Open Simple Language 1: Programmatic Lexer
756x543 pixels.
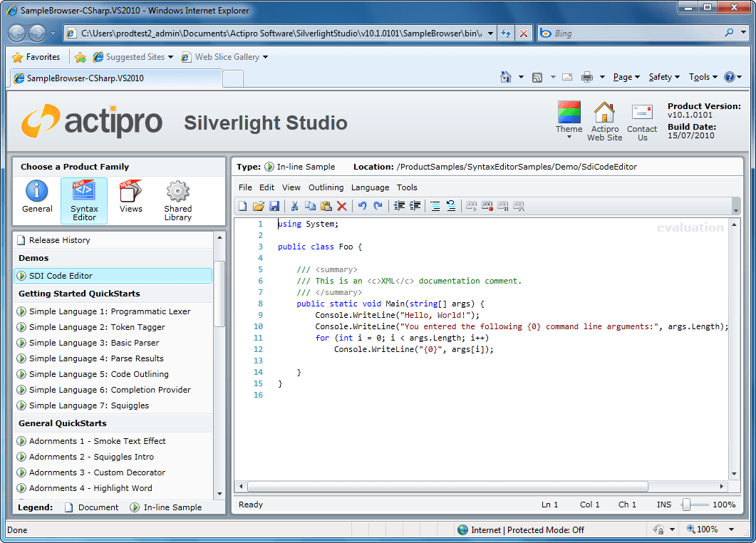(x=110, y=311)
